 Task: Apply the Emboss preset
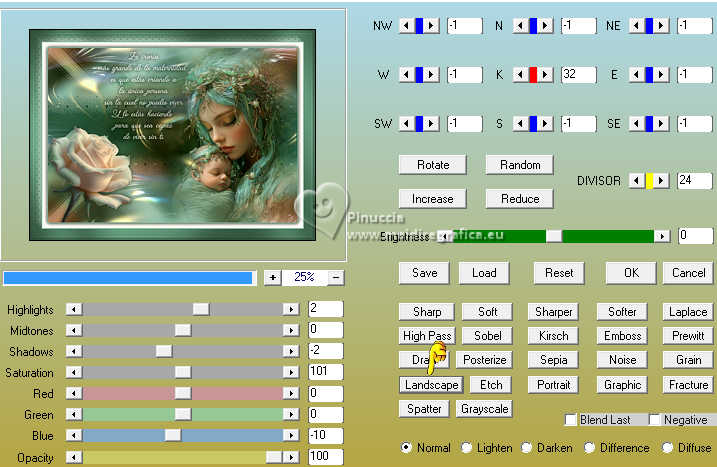[622, 336]
